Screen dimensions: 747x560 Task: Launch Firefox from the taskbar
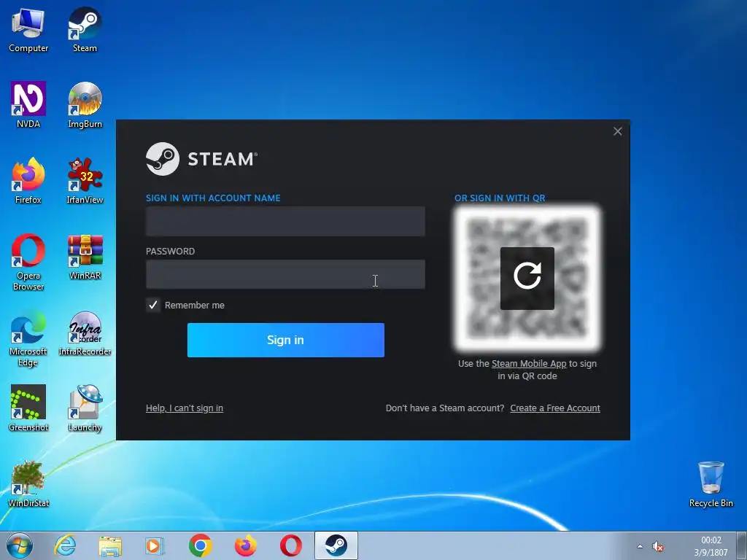point(245,545)
